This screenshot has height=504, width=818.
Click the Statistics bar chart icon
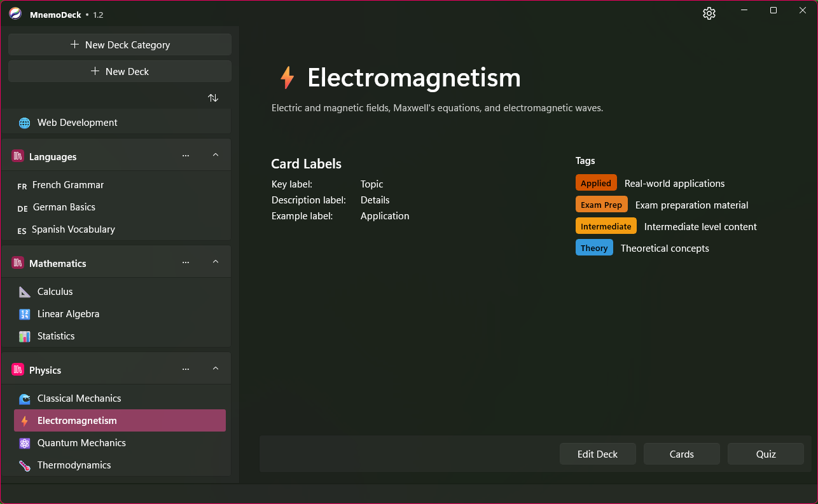point(24,336)
